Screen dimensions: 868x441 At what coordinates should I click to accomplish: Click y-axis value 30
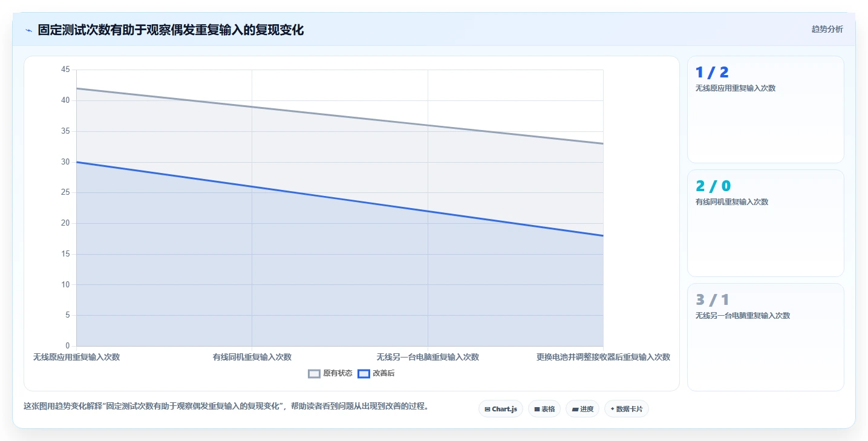65,162
